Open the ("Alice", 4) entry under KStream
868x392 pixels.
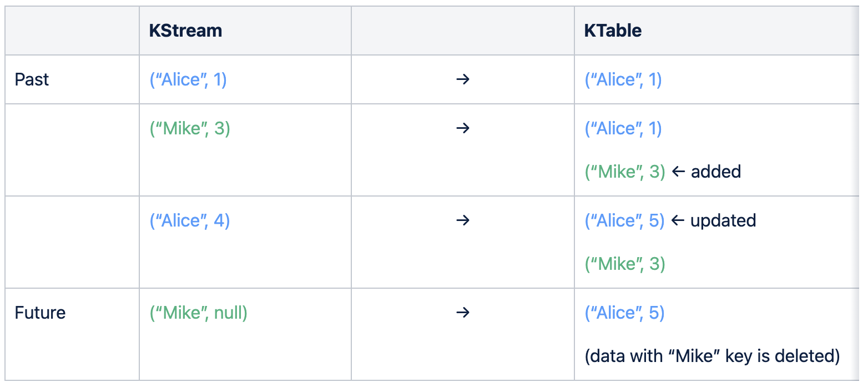tap(190, 220)
